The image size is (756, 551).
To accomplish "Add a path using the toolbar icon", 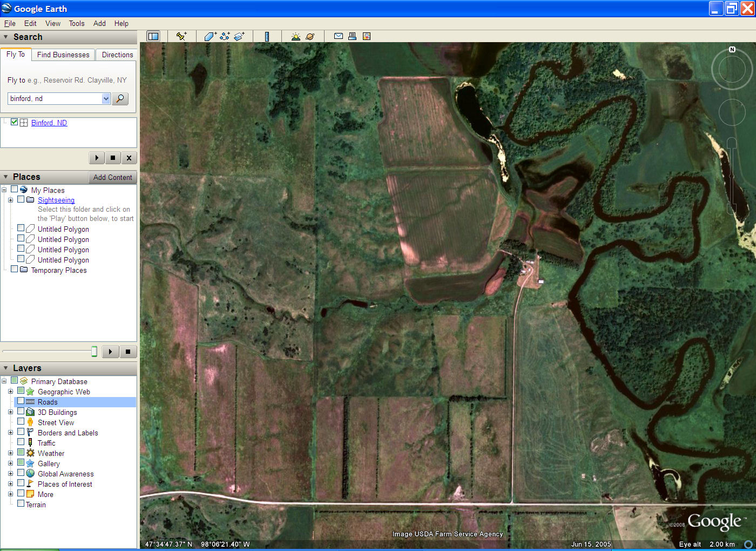I will pos(225,36).
